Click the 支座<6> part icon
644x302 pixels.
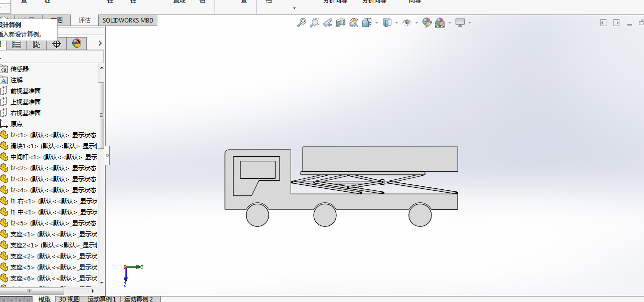tap(4, 278)
